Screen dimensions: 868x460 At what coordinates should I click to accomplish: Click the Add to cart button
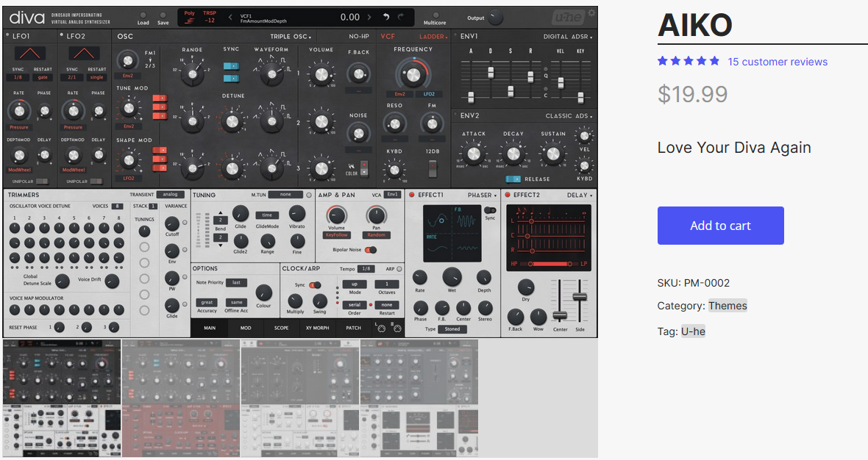coord(721,226)
